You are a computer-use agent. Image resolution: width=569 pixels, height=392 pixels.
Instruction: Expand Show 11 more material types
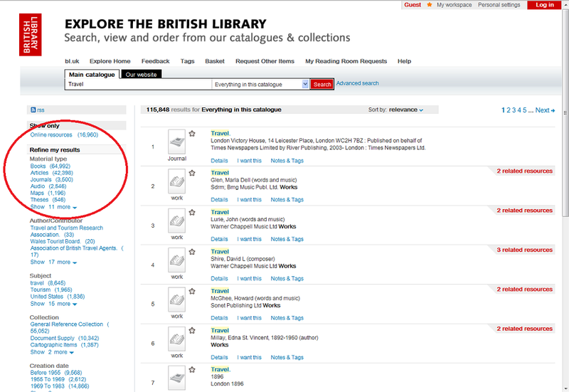[x=54, y=207]
